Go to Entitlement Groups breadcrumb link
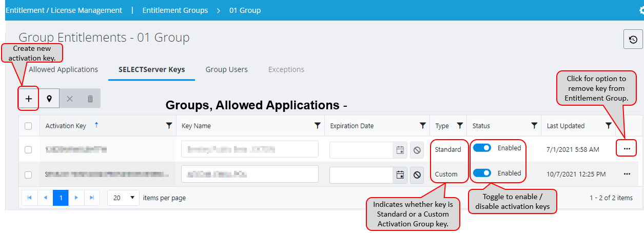The width and height of the screenshot is (644, 233). point(175,10)
